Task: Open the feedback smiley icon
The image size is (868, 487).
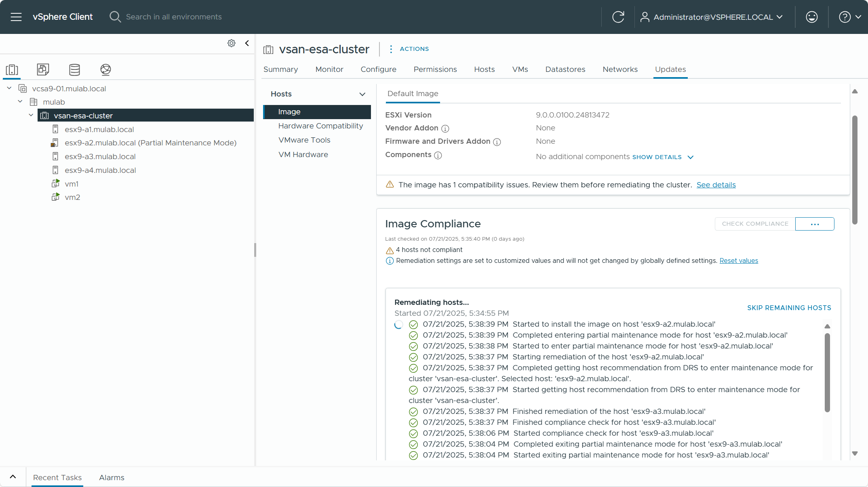Action: 811,17
